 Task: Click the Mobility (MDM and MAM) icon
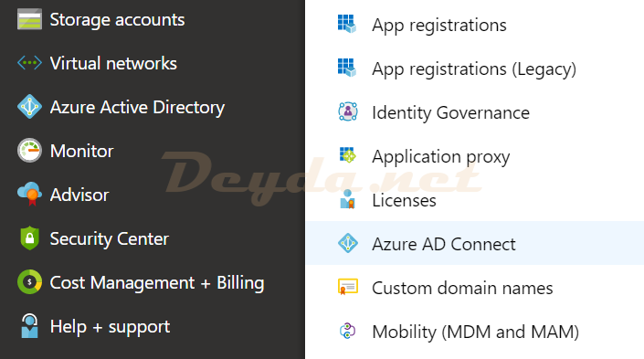pos(347,331)
